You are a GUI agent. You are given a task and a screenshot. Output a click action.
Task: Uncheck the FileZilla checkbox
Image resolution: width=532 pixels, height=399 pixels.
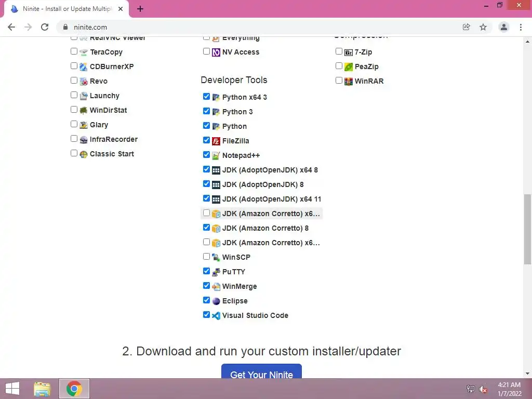tap(206, 140)
